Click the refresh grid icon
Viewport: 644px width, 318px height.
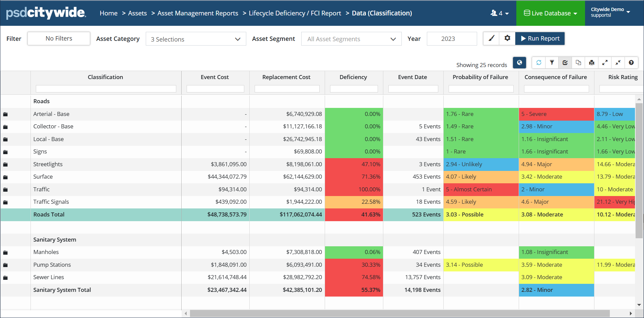point(539,63)
